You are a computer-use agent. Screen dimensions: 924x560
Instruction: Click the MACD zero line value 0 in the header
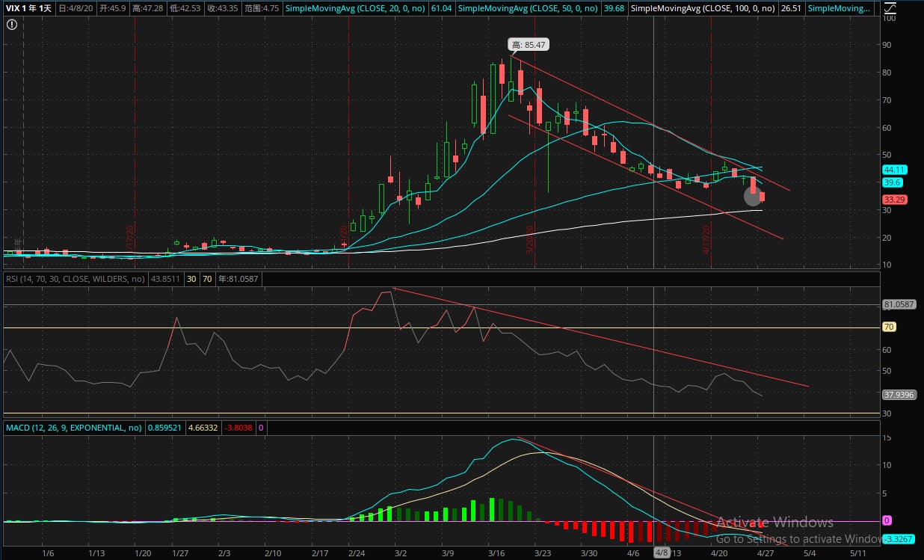261,428
